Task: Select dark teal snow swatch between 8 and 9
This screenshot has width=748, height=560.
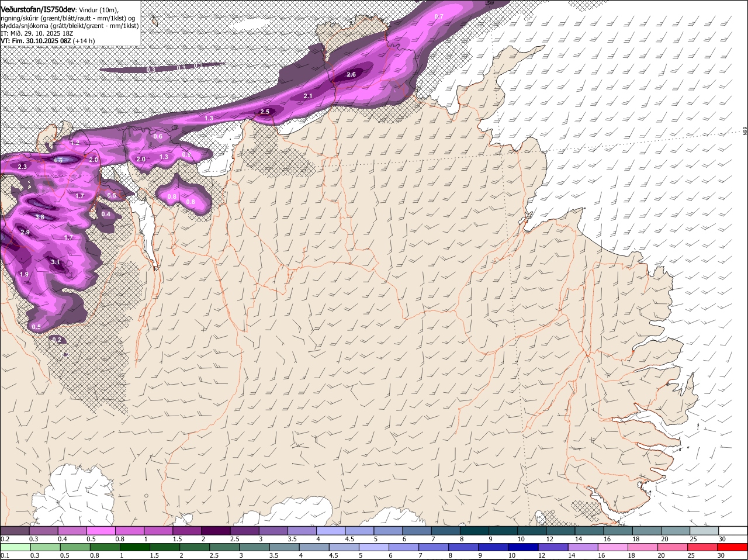Action: pyautogui.click(x=475, y=530)
